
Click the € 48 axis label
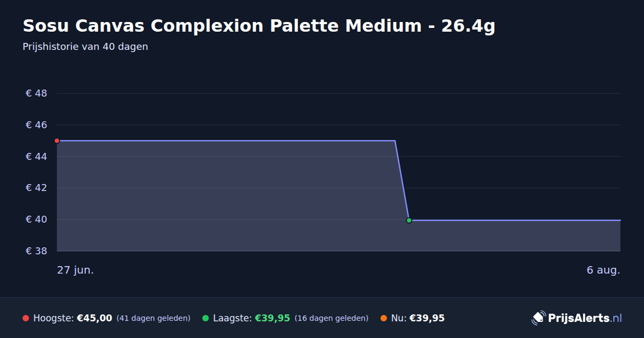tap(36, 93)
